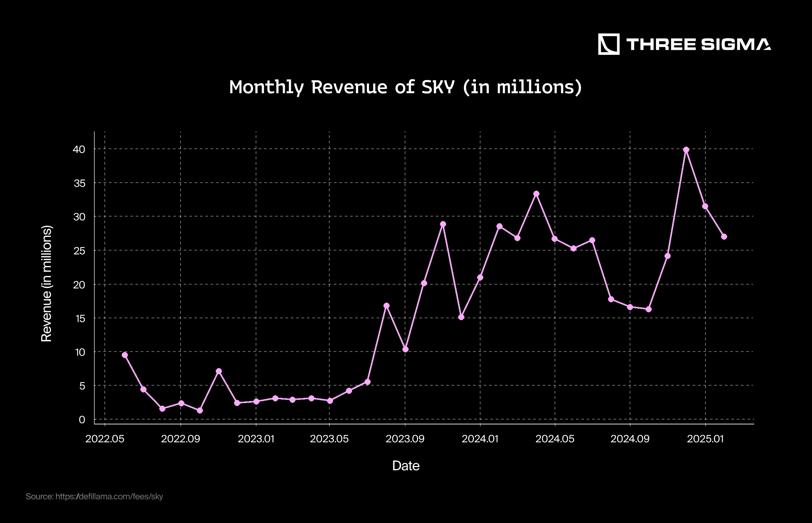This screenshot has width=812, height=523.
Task: Click the chart title Monthly Revenue of SKY
Action: [x=405, y=87]
